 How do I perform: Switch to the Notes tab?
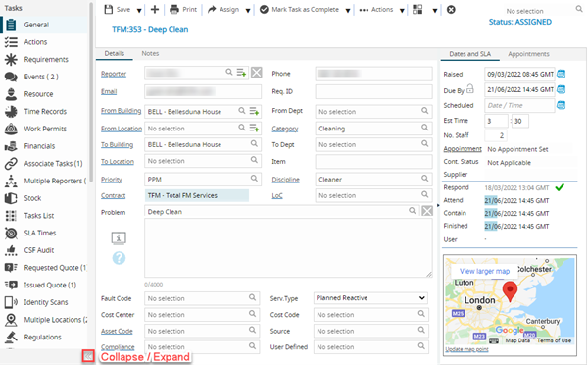coord(150,53)
